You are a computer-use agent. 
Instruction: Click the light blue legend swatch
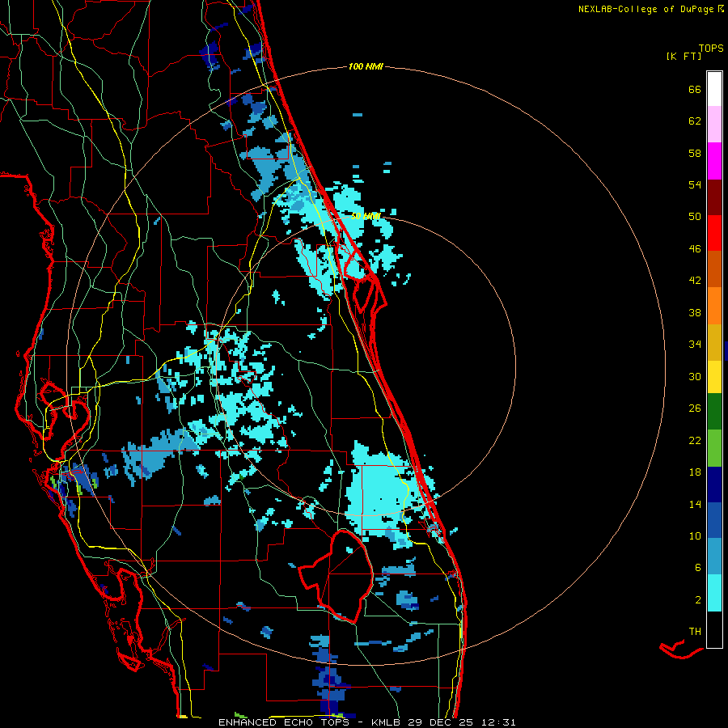tap(714, 557)
